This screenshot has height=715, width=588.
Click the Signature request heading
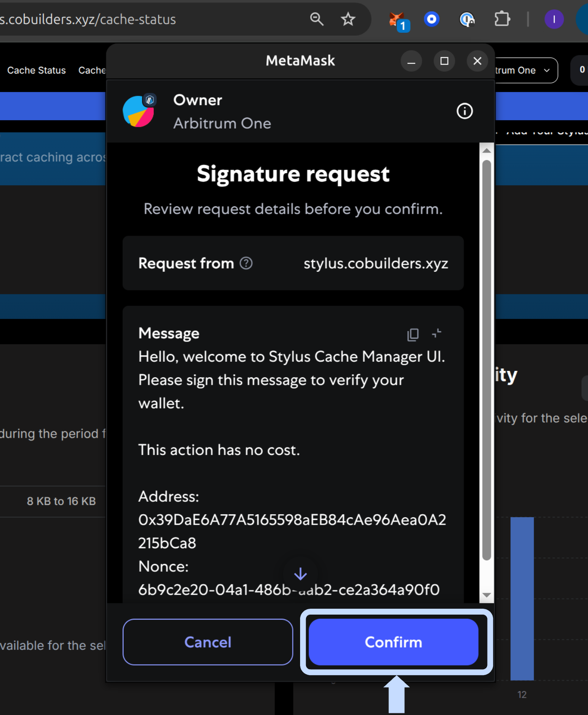[293, 174]
